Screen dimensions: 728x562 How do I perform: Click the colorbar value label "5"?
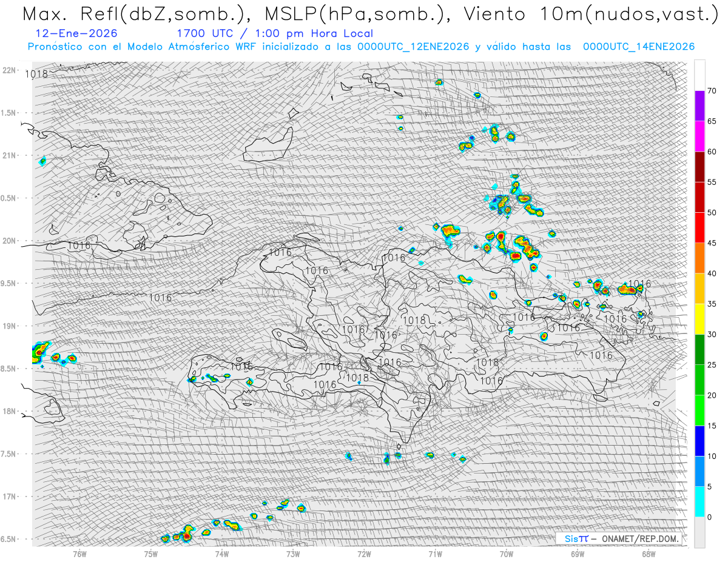(709, 486)
